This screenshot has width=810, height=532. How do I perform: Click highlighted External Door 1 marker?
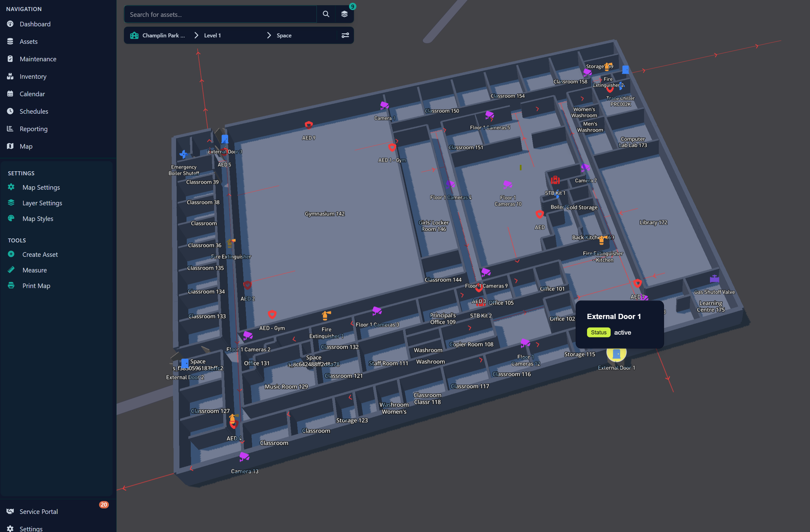pyautogui.click(x=616, y=354)
